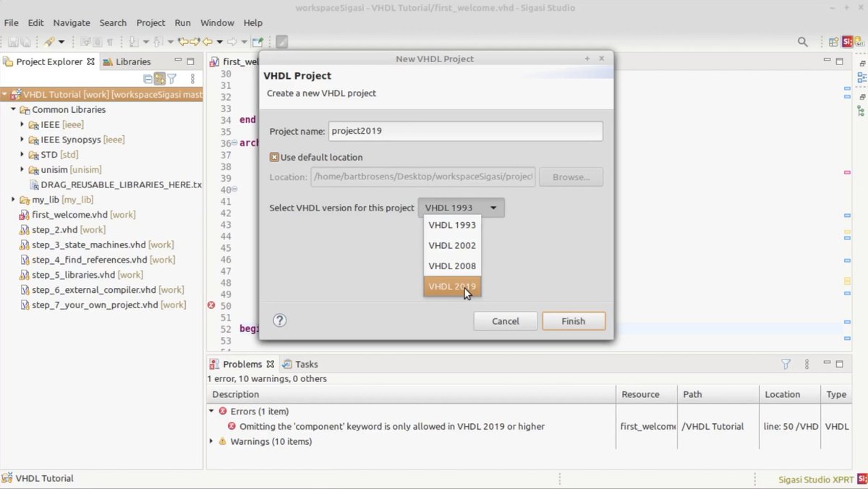Open the search dialog from the toolbar
This screenshot has height=489, width=868.
802,42
